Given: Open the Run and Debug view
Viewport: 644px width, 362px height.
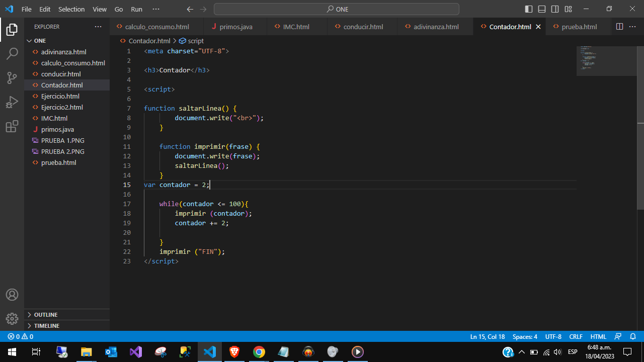Looking at the screenshot, I should click(12, 102).
